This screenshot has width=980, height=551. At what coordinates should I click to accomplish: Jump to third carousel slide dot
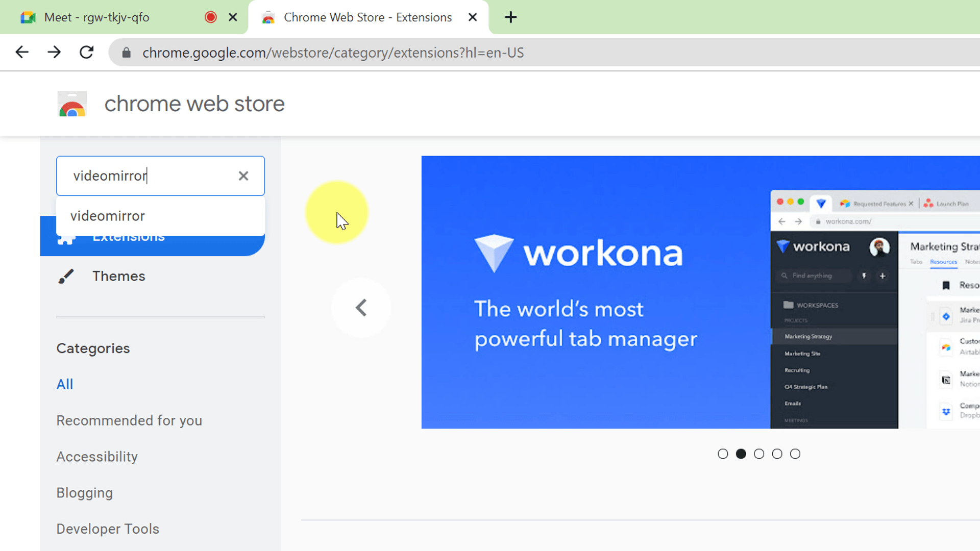[x=759, y=454]
